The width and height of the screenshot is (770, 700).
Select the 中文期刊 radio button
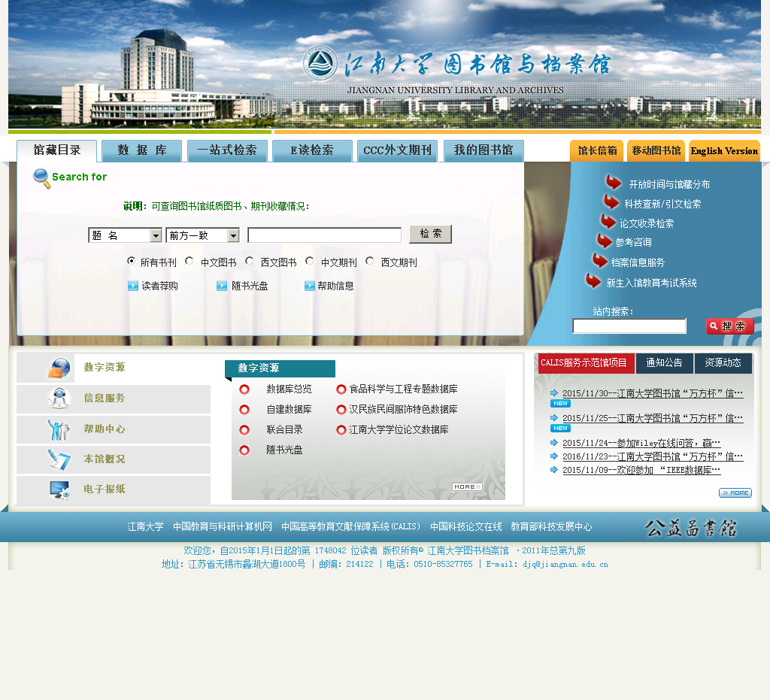[309, 261]
